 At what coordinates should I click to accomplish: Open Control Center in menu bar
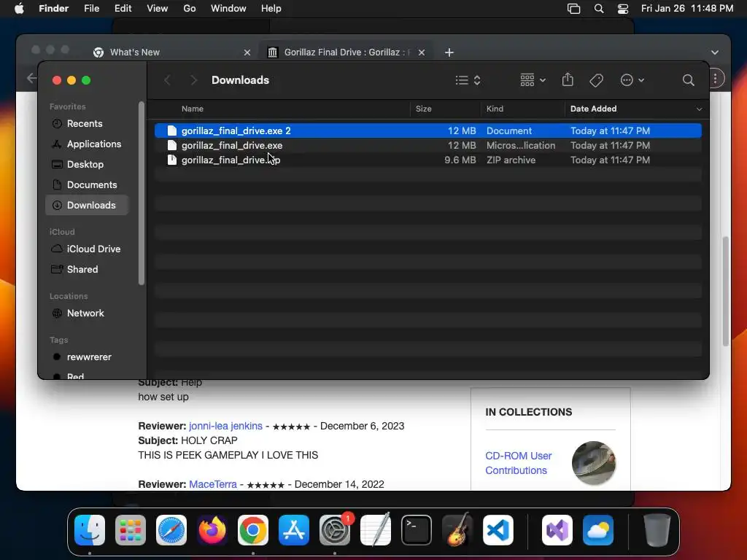623,9
